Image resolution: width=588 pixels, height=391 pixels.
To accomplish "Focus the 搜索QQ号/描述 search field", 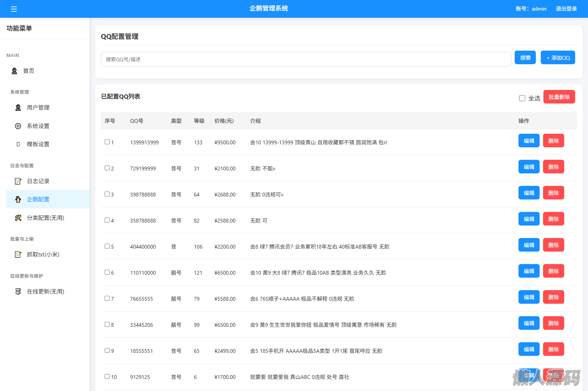I will [x=306, y=59].
